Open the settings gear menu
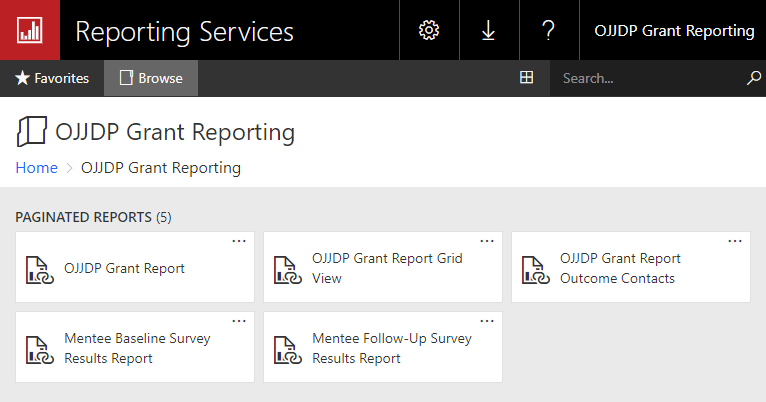The width and height of the screenshot is (766, 402). 429,30
